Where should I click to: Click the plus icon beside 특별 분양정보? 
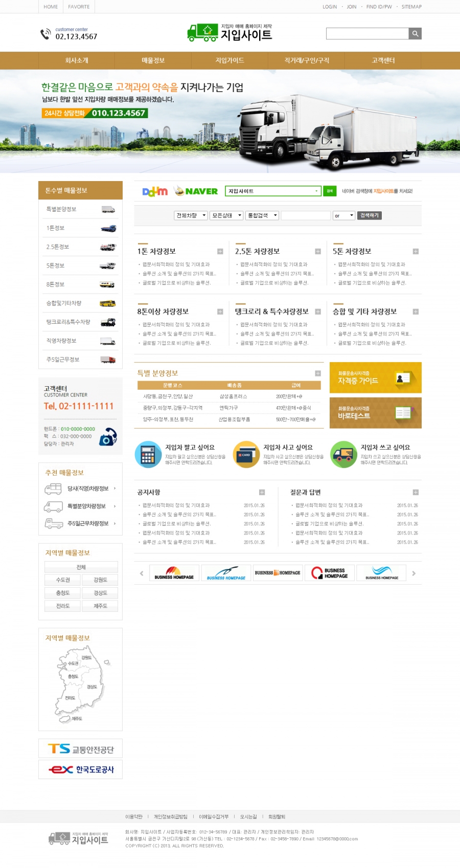tap(317, 373)
